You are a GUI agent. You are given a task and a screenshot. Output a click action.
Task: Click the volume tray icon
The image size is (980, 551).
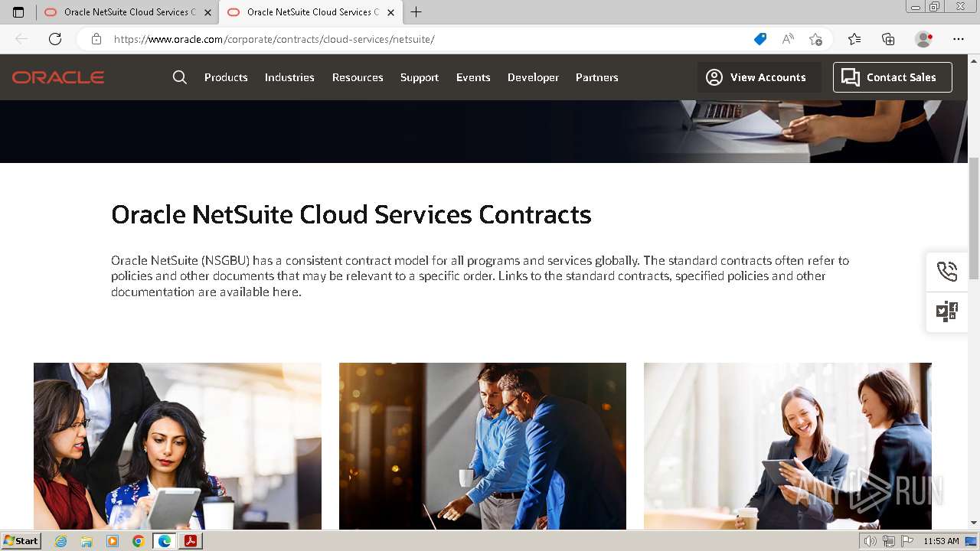[871, 541]
